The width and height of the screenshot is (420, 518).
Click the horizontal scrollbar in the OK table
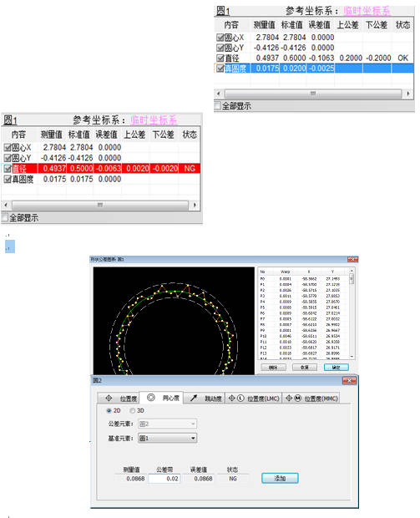(313, 94)
